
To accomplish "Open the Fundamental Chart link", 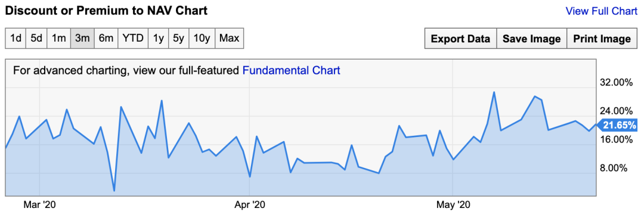I will [291, 70].
